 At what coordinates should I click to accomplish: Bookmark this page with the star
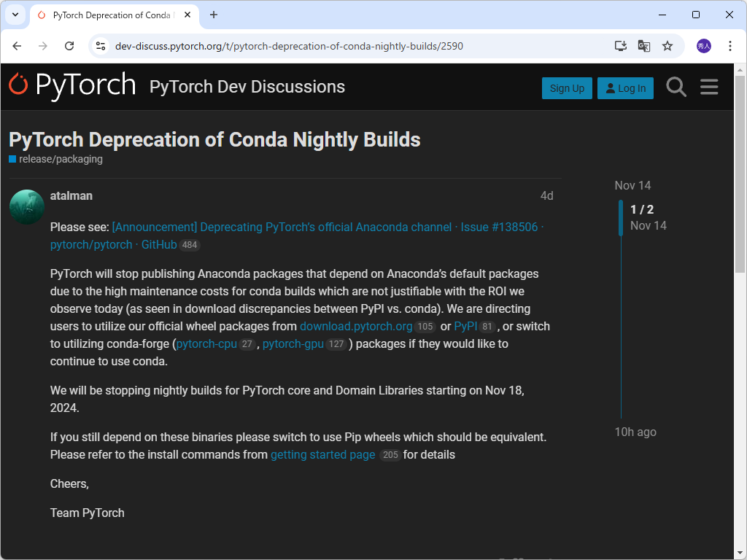click(667, 46)
